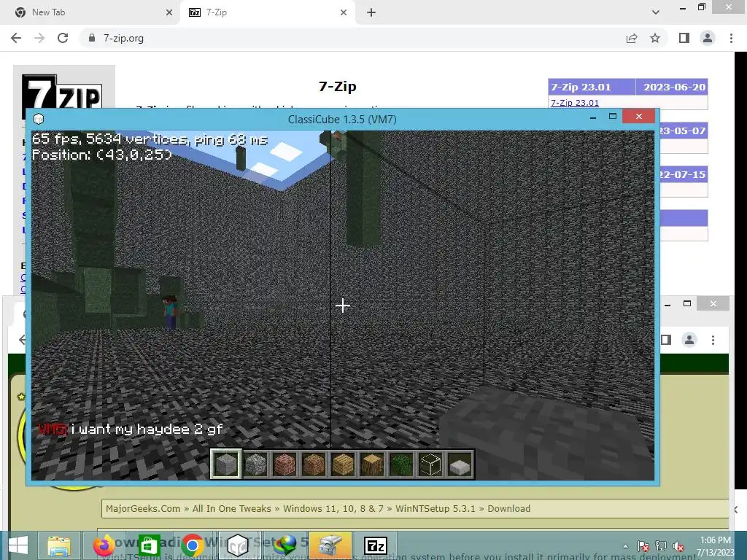Click the '7-Zip' page heading
Screen dimensions: 747x560
click(337, 86)
